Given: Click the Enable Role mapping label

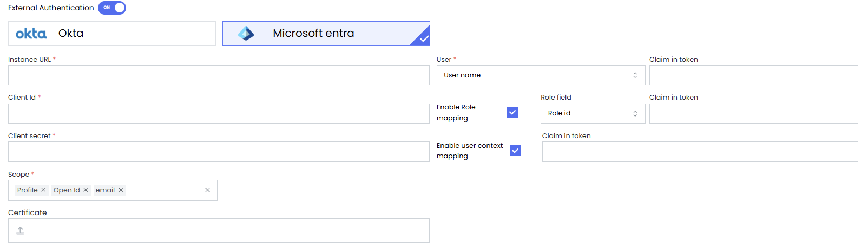Looking at the screenshot, I should click(x=456, y=113).
